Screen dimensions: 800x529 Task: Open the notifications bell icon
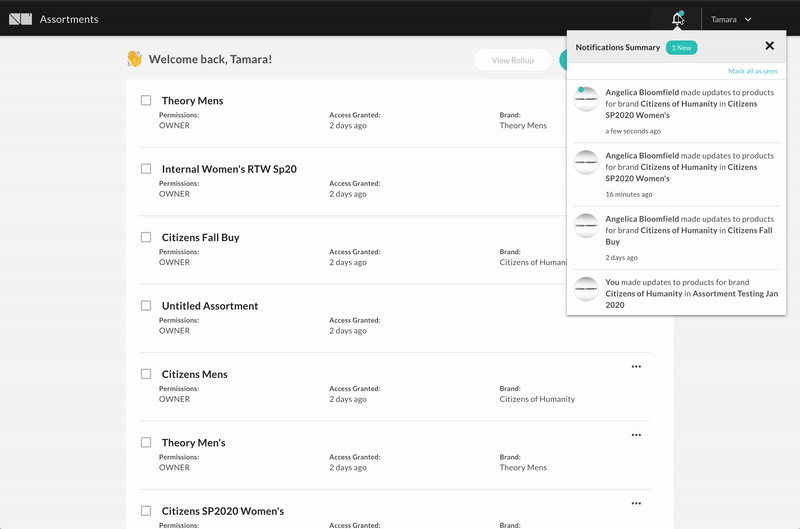coord(678,19)
